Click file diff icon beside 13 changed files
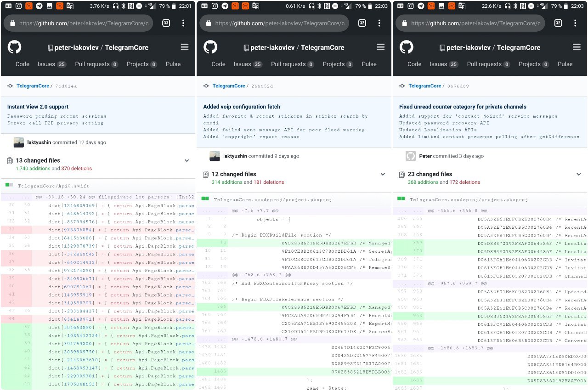The width and height of the screenshot is (588, 392). click(x=10, y=160)
